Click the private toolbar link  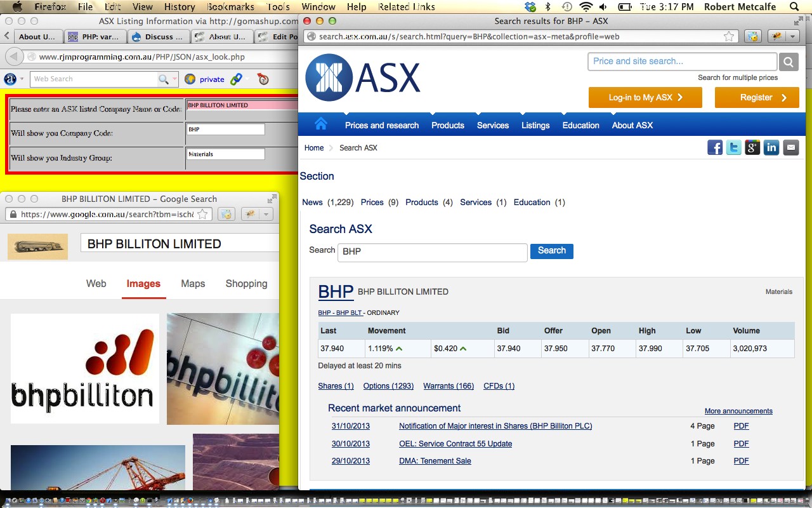pyautogui.click(x=212, y=79)
